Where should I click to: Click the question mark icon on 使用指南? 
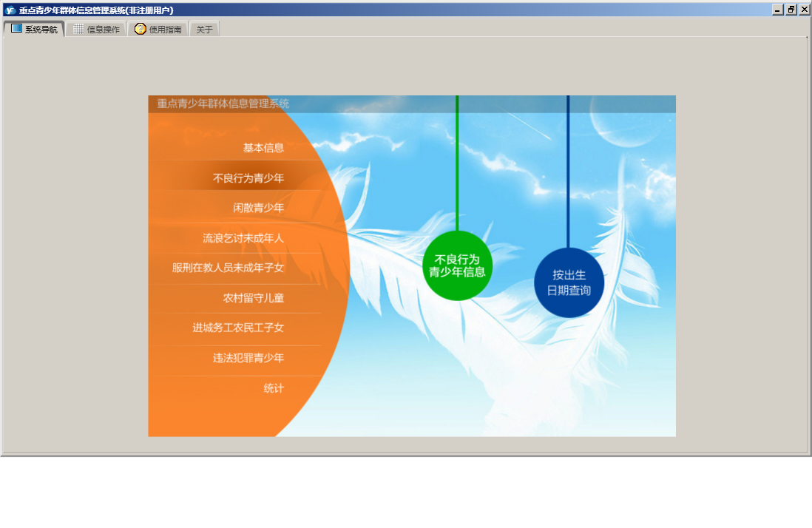click(x=141, y=28)
